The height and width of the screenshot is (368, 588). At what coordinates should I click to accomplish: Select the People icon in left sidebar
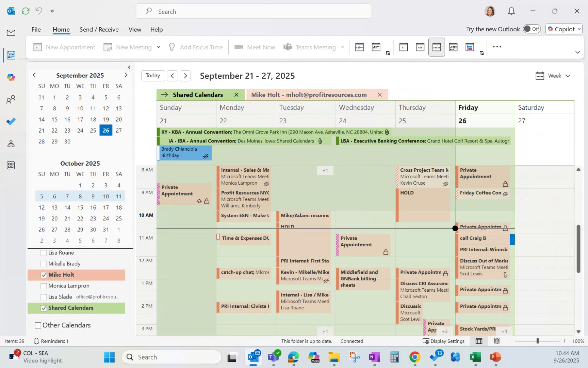click(11, 99)
